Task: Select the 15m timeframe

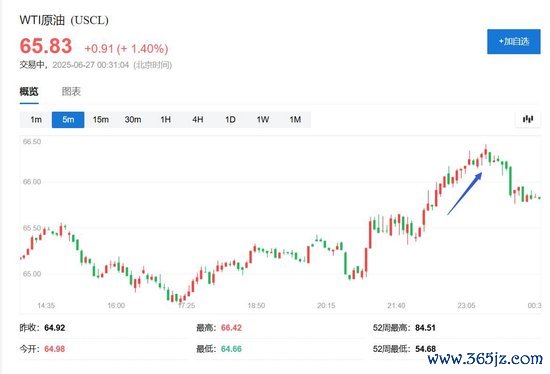Action: [x=101, y=120]
